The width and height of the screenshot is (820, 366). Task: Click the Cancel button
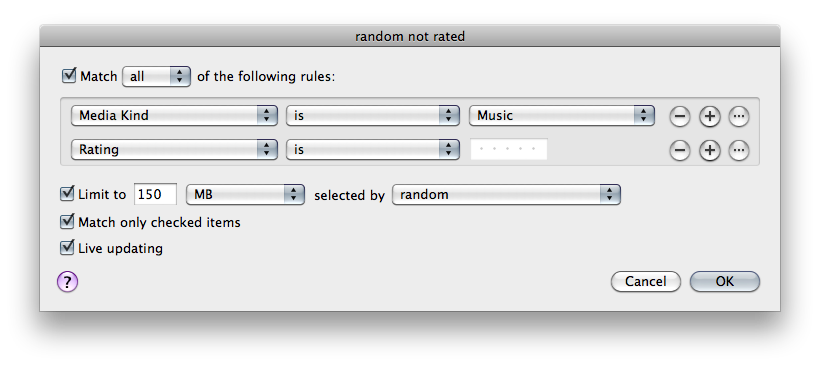[646, 282]
